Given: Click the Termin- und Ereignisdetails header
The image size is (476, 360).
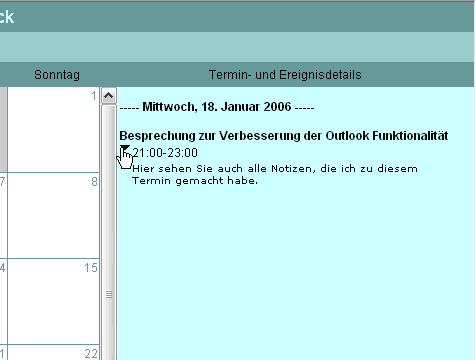Looking at the screenshot, I should [285, 75].
